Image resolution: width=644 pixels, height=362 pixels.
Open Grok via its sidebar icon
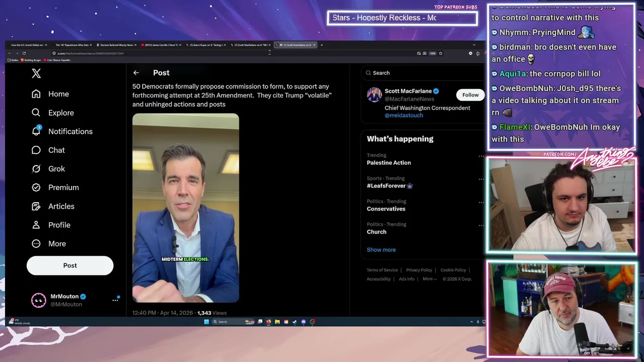click(36, 169)
